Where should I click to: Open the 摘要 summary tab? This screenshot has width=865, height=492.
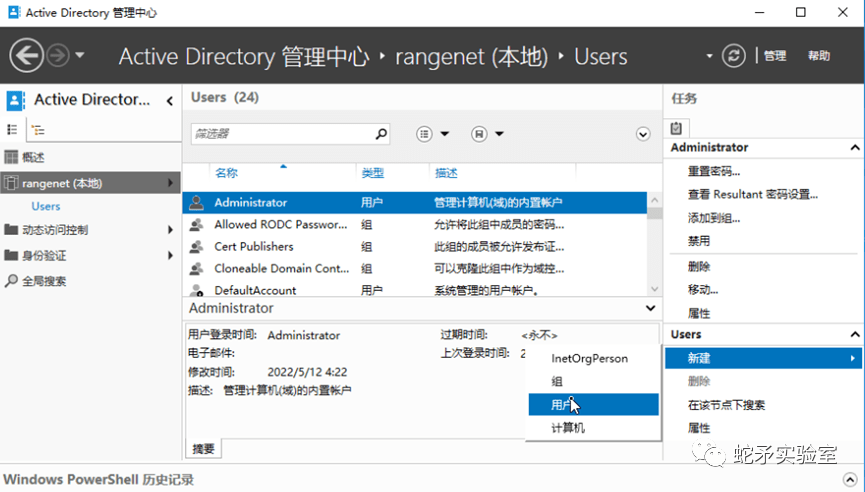click(x=203, y=448)
